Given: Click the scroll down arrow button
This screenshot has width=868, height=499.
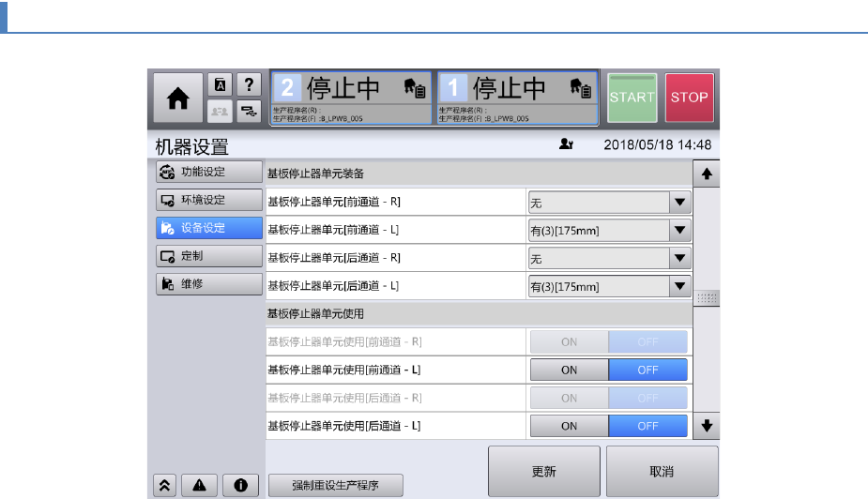Looking at the screenshot, I should click(x=707, y=426).
